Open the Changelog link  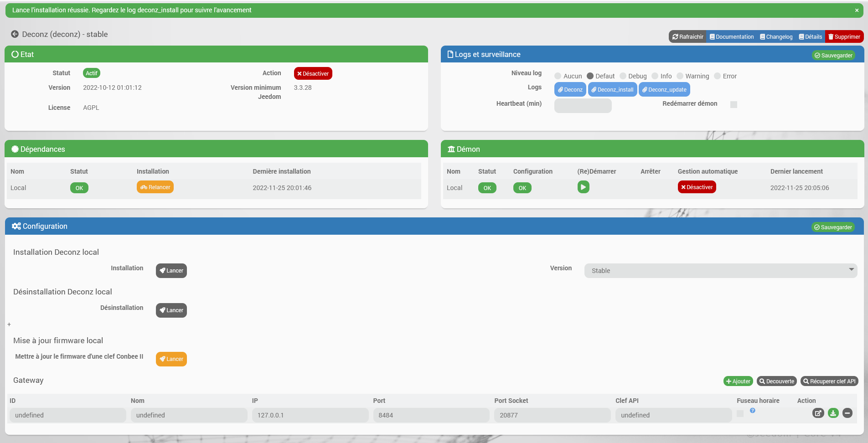click(776, 37)
